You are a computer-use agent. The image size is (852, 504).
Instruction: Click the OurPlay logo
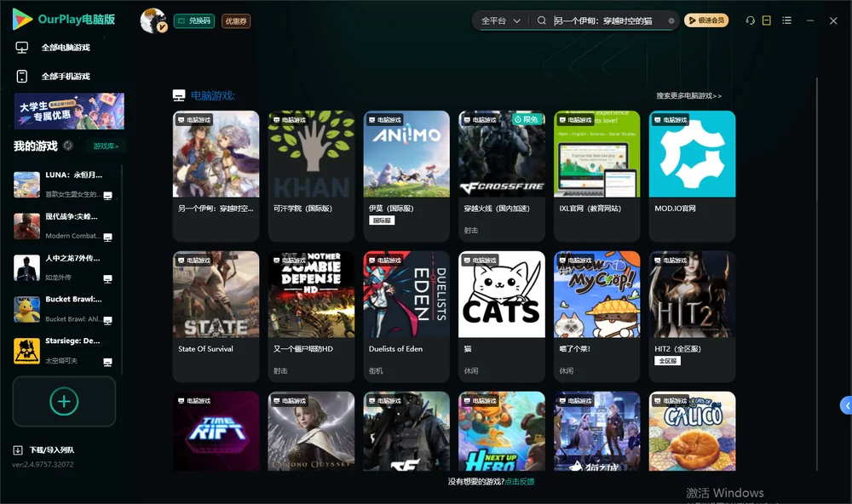point(63,20)
